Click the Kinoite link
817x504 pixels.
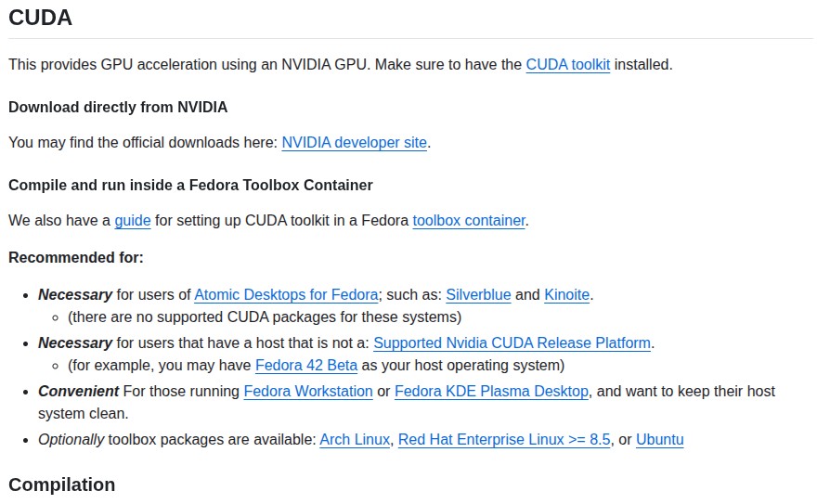click(x=566, y=295)
